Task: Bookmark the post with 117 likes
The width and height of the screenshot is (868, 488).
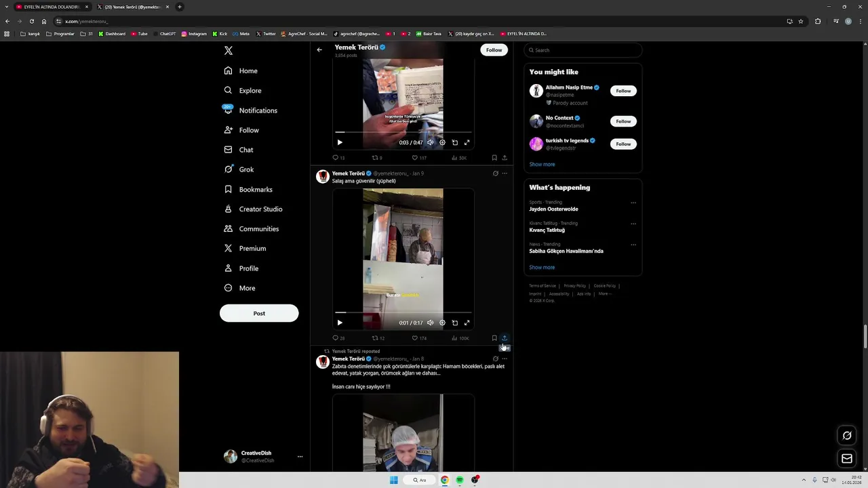Action: pos(494,158)
